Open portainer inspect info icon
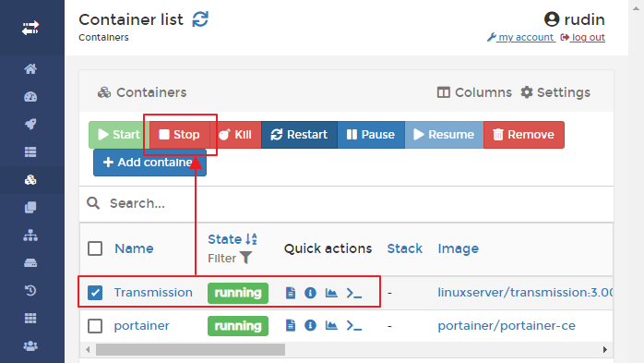 point(310,325)
